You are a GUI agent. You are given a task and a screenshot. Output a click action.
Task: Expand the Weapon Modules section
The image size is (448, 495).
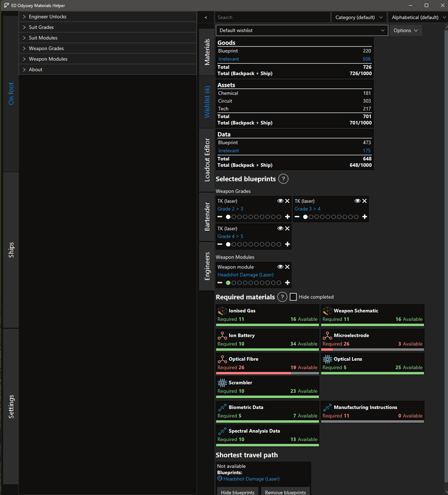(108, 59)
